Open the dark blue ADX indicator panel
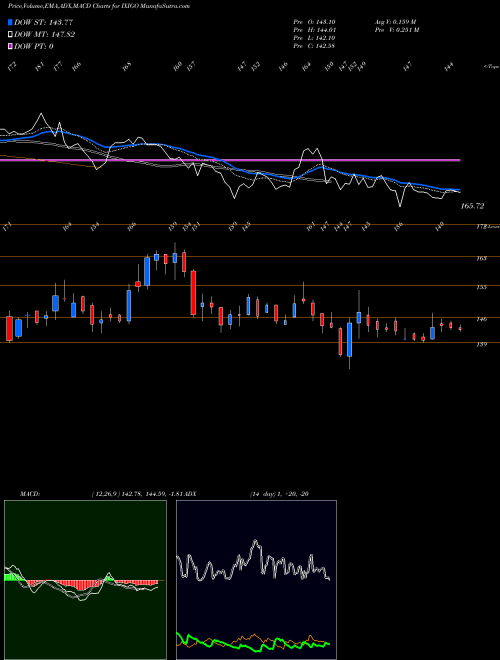 point(256,580)
